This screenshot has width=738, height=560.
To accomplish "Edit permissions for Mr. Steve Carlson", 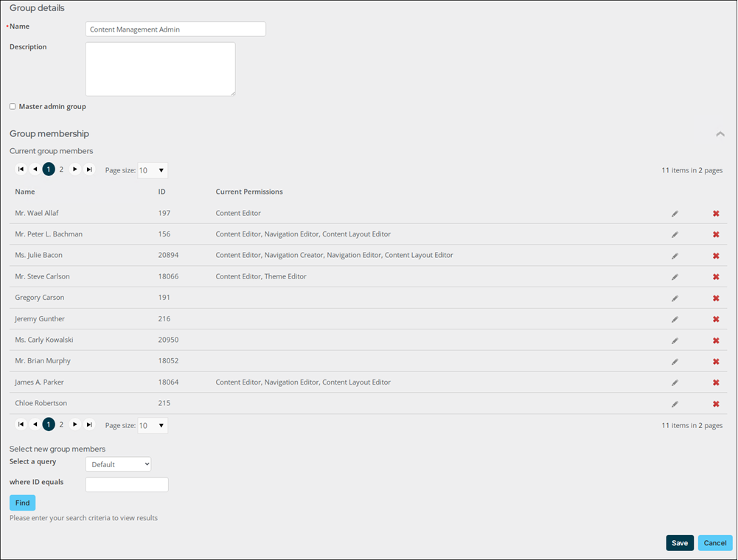I will coord(675,277).
